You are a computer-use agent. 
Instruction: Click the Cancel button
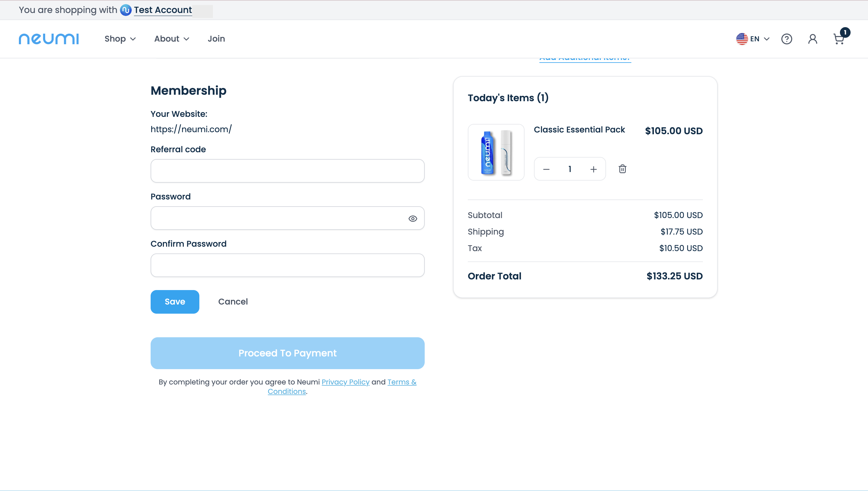point(233,302)
